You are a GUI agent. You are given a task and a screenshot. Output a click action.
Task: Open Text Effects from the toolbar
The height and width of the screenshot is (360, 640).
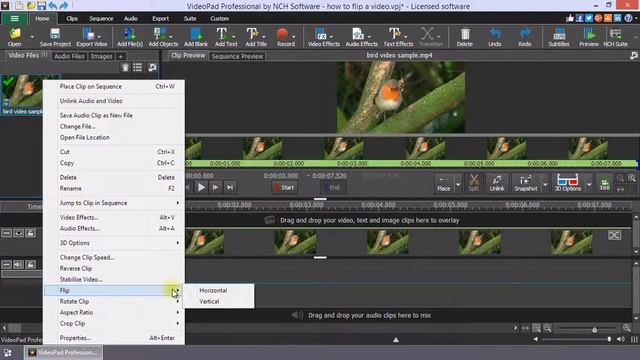coord(398,37)
